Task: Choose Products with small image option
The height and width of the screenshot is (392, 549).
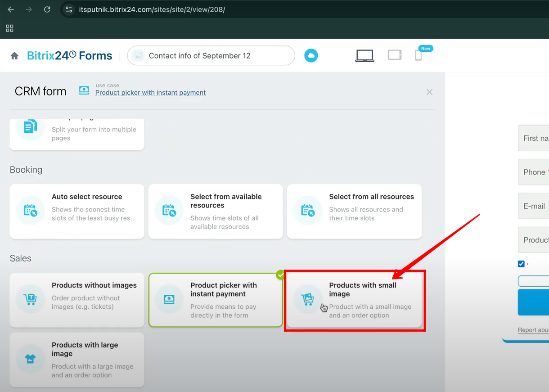Action: pos(354,300)
